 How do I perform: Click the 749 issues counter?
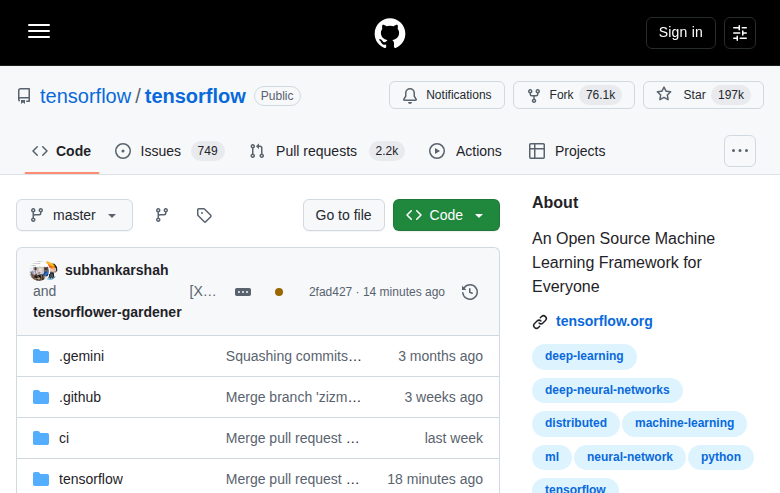207,151
